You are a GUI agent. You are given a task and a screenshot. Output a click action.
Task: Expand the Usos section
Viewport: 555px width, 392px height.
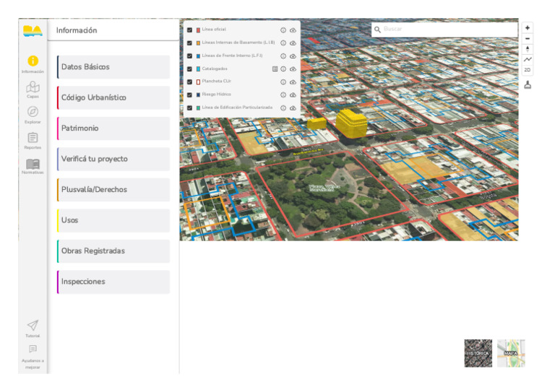[x=113, y=220]
